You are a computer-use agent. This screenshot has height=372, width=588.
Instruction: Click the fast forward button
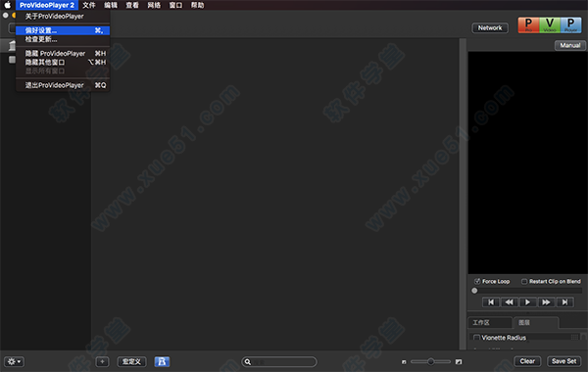click(546, 302)
